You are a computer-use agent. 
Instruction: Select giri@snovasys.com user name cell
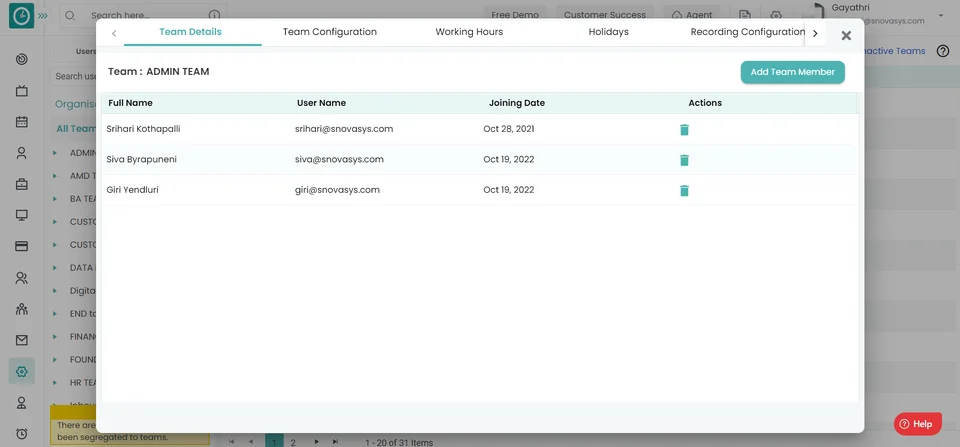(337, 190)
